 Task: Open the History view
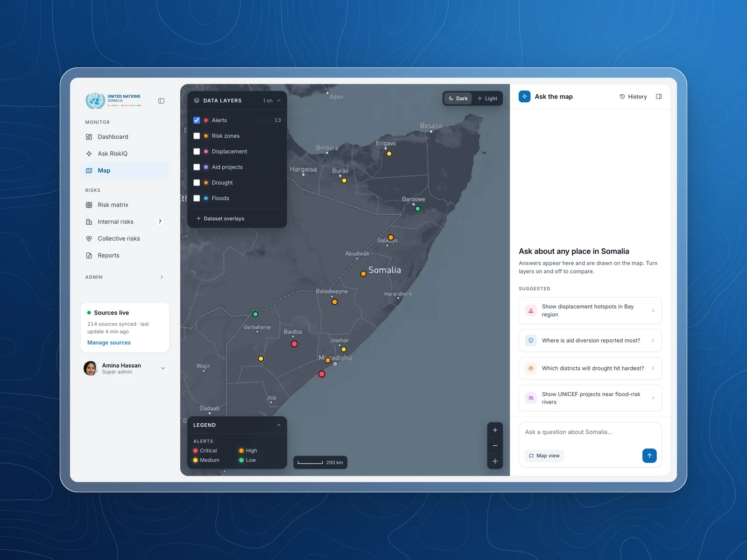(633, 97)
